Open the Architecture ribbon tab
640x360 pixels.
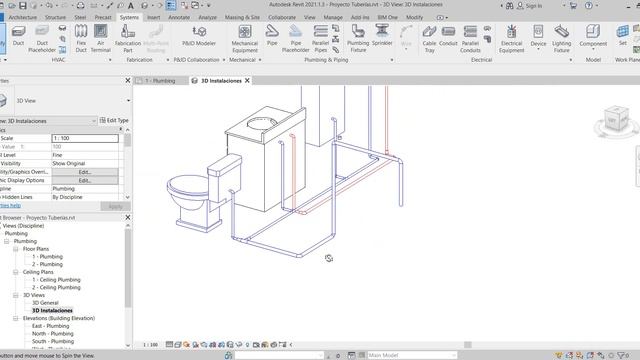pos(22,18)
